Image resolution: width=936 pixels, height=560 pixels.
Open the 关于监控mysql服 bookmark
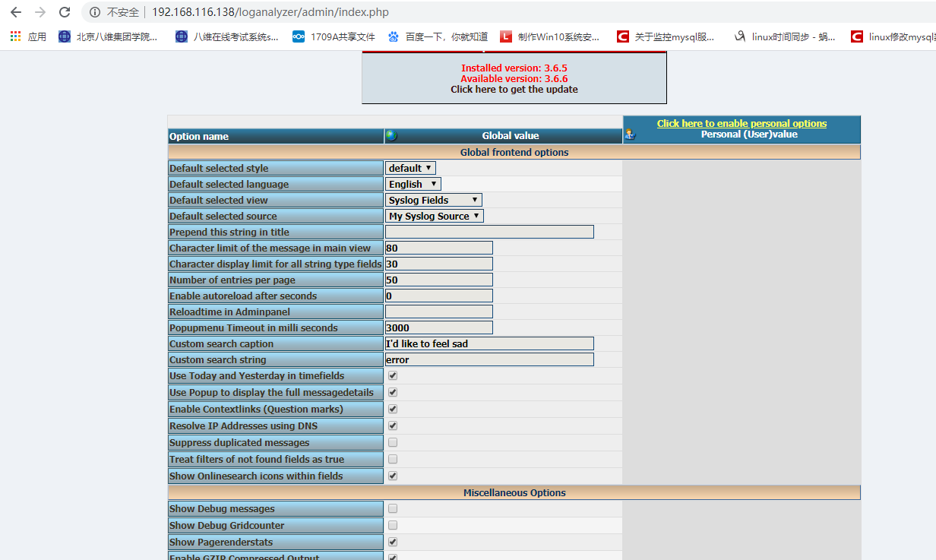tap(666, 36)
